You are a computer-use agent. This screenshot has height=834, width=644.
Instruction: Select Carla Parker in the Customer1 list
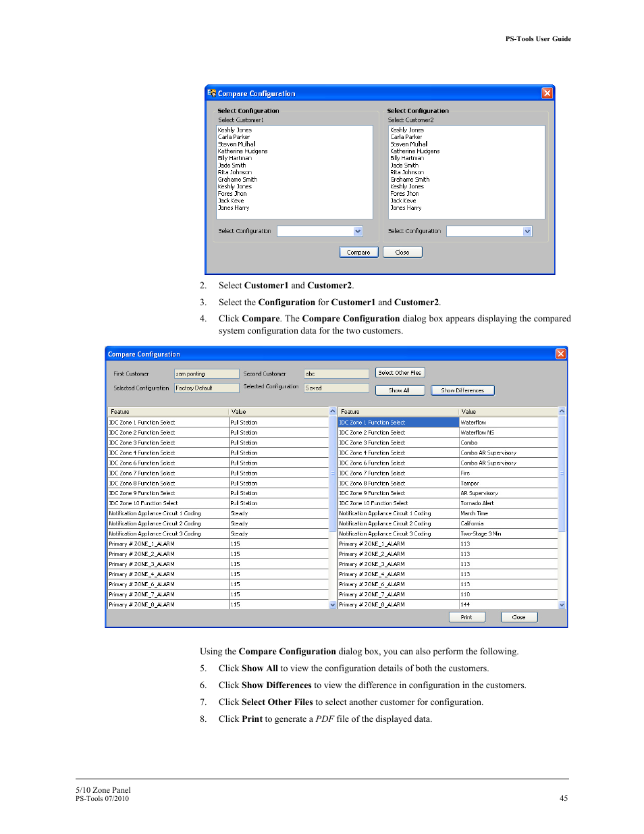234,137
